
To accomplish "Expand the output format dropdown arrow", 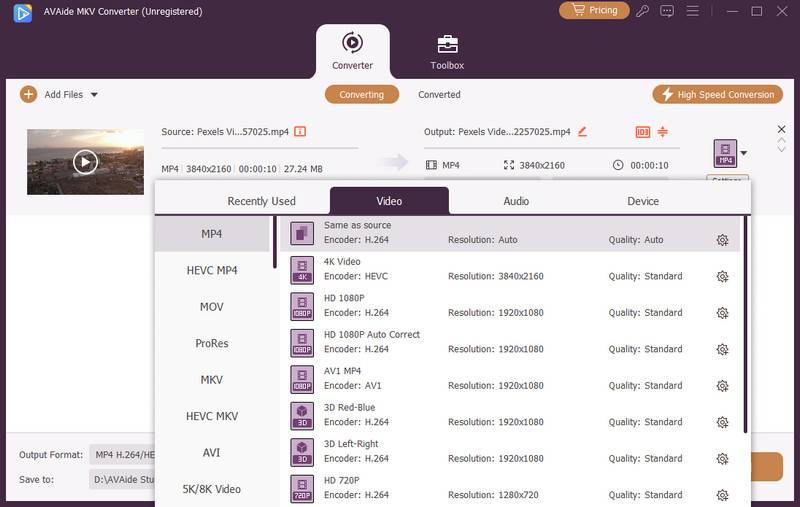I will coord(744,153).
